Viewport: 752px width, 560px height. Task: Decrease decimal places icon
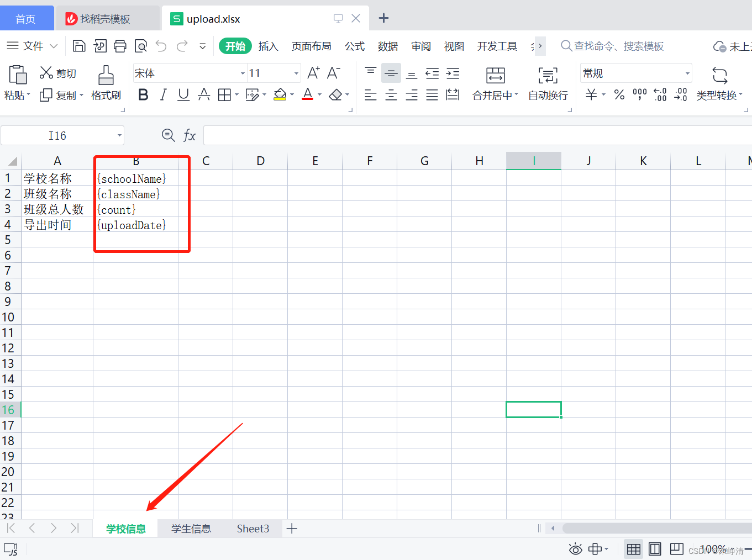681,95
